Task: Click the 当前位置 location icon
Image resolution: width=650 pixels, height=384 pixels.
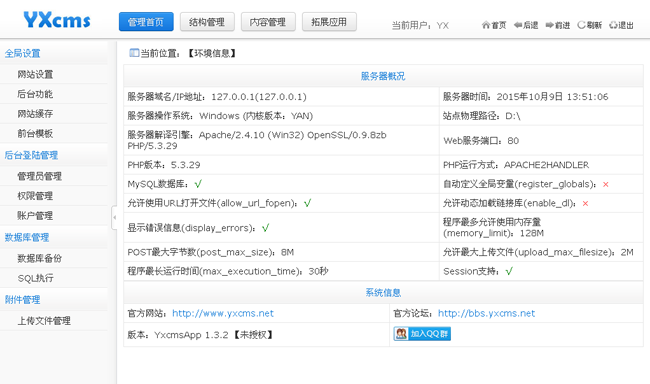Action: click(134, 53)
